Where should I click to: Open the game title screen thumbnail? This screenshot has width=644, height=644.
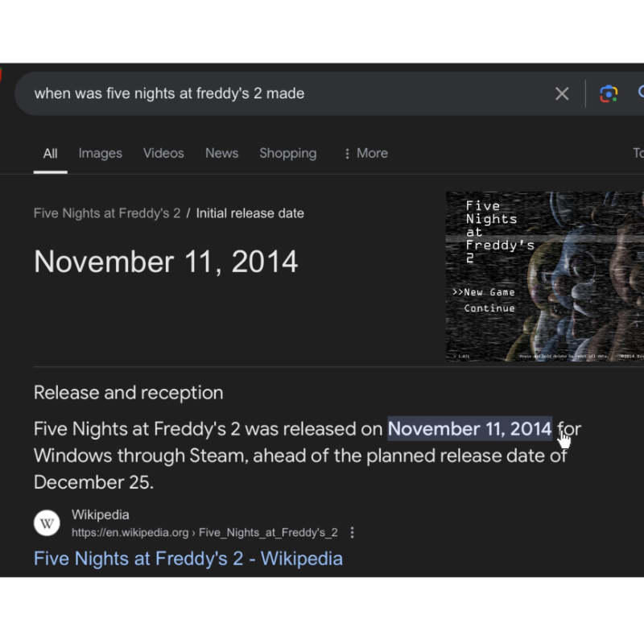[x=544, y=276]
